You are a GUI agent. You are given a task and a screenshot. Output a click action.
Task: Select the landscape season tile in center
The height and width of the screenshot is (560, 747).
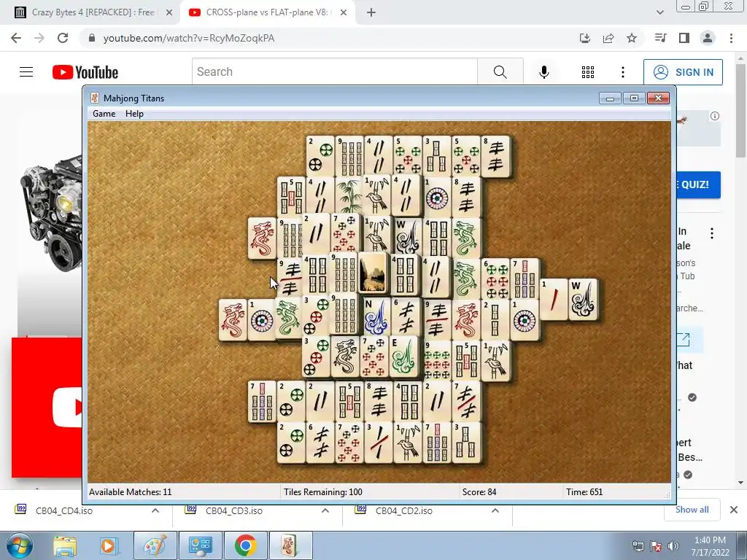coord(373,273)
